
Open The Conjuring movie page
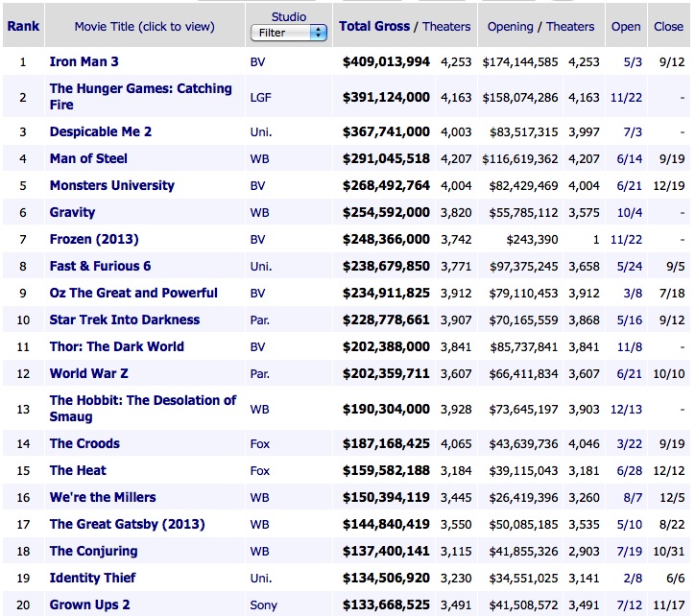[93, 551]
